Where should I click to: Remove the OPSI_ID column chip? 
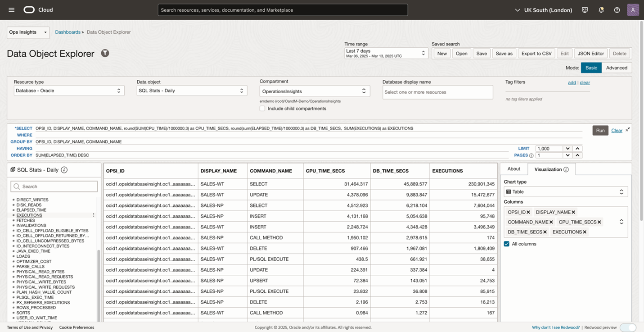[x=528, y=212]
